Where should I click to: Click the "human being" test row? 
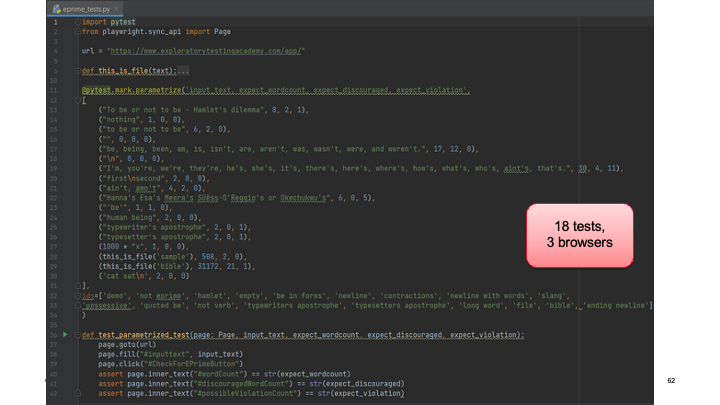[x=150, y=217]
